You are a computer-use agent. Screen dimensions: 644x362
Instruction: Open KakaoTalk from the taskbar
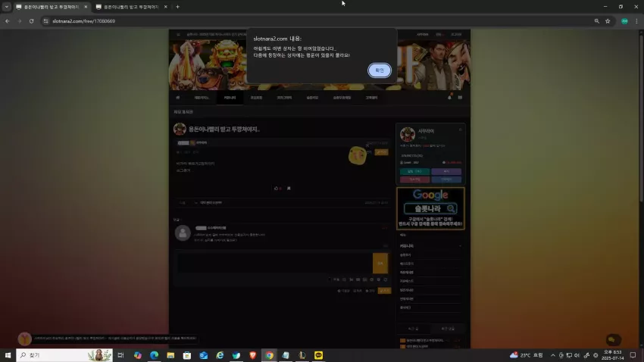tap(318, 355)
